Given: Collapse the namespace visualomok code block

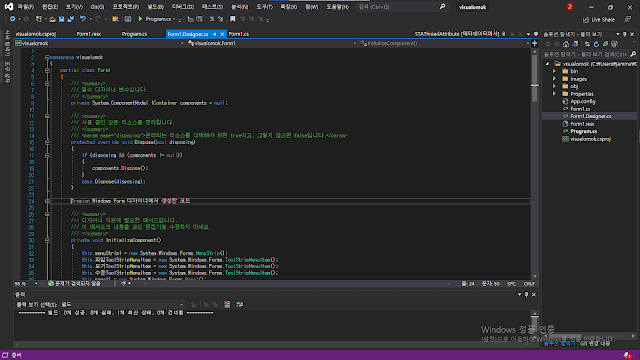Looking at the screenshot, I should click(x=47, y=58).
